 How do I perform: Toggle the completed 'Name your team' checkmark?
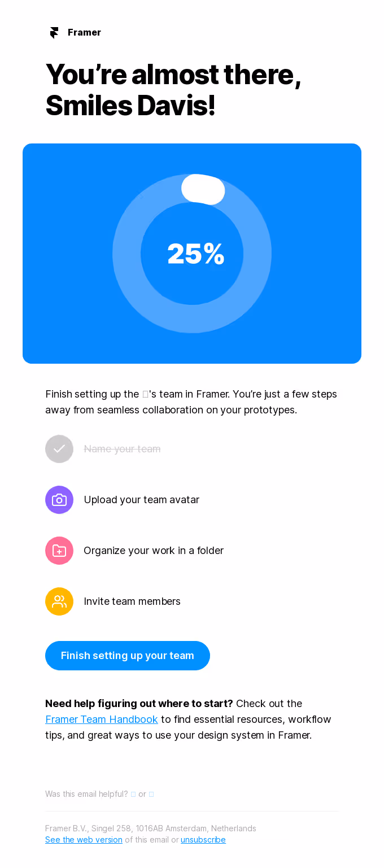(59, 449)
